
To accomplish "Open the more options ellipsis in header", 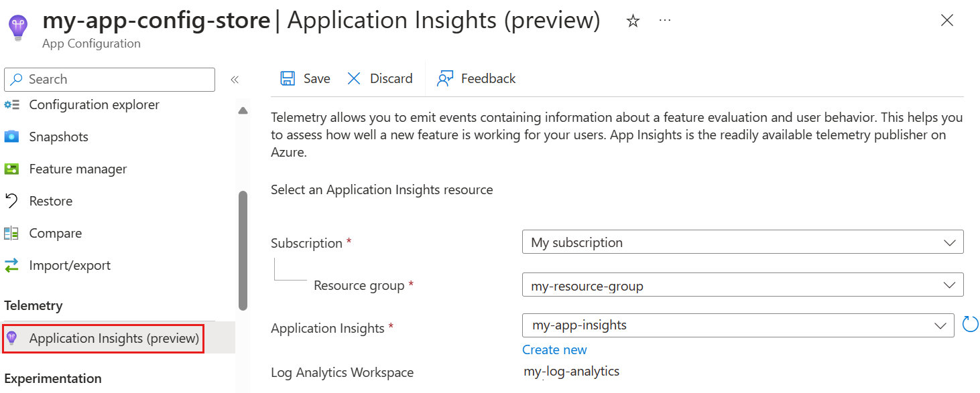I will coord(664,21).
